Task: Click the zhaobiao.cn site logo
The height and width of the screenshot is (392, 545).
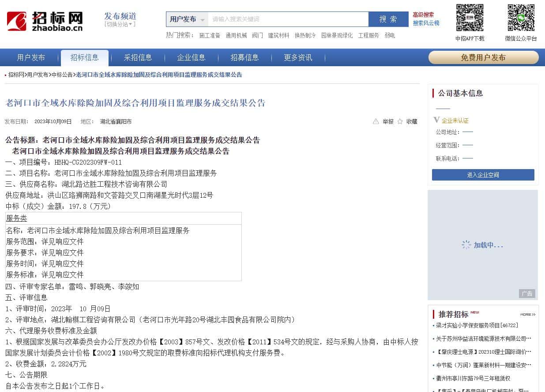Action: coord(45,21)
